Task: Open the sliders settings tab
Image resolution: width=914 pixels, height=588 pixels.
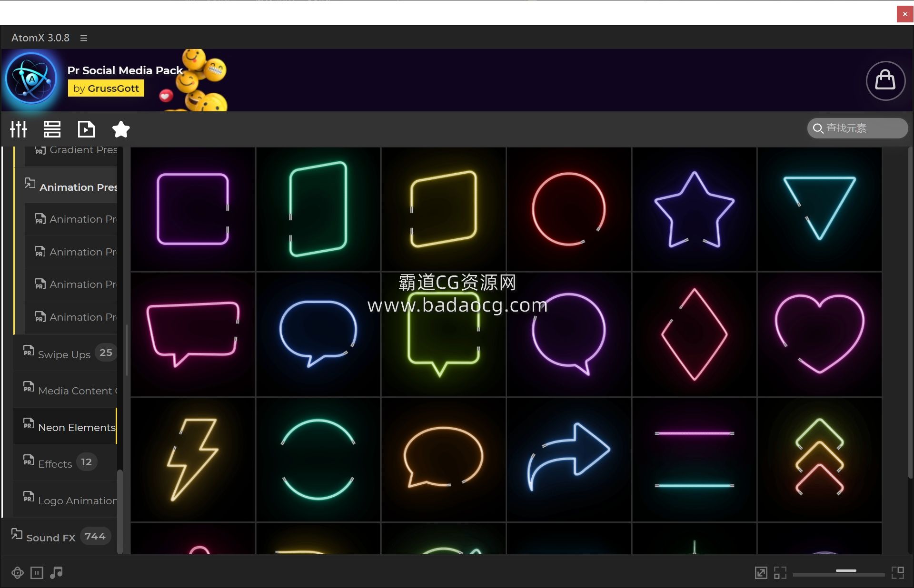Action: click(x=19, y=129)
